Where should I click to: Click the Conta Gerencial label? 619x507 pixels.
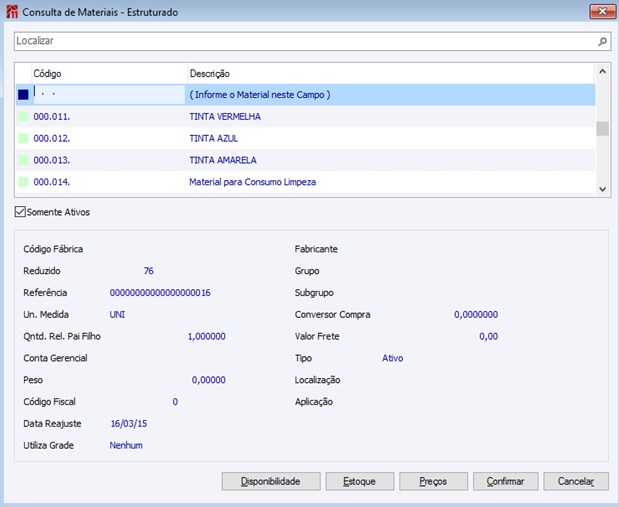[55, 358]
